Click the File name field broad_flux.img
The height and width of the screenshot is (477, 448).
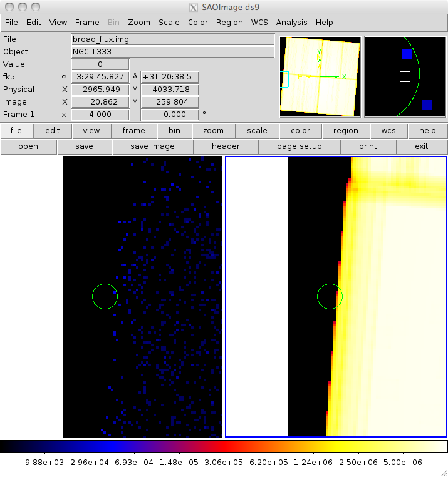click(172, 39)
